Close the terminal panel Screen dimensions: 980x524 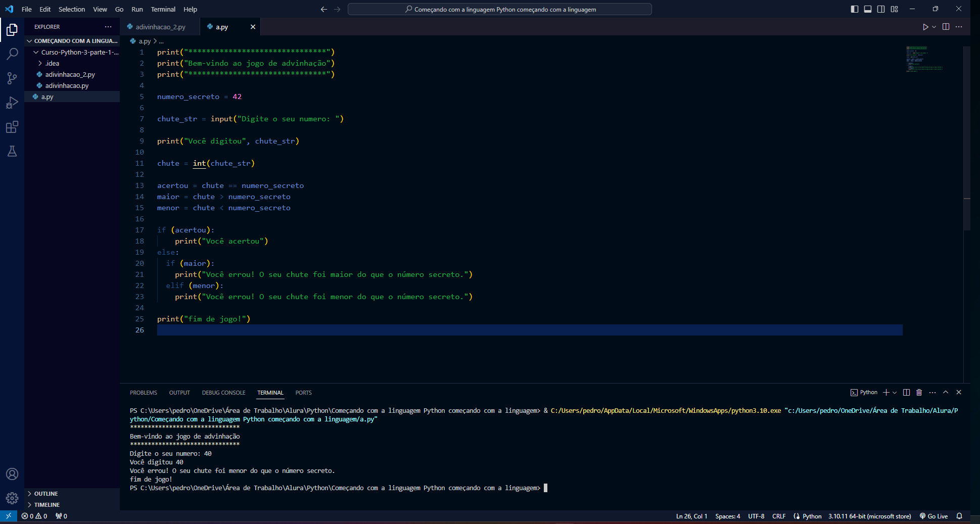coord(959,392)
